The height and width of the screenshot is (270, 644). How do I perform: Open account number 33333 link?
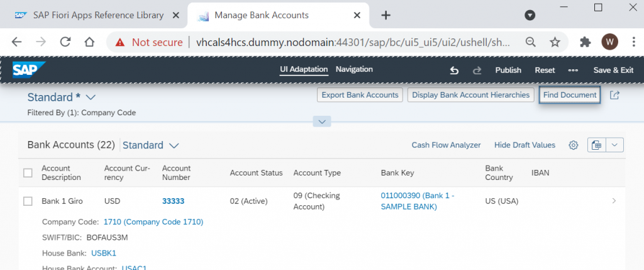click(174, 201)
